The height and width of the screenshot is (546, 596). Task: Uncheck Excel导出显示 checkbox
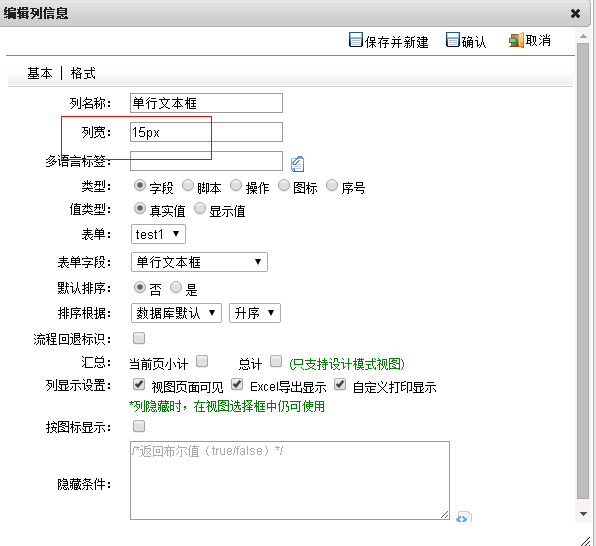(x=237, y=384)
